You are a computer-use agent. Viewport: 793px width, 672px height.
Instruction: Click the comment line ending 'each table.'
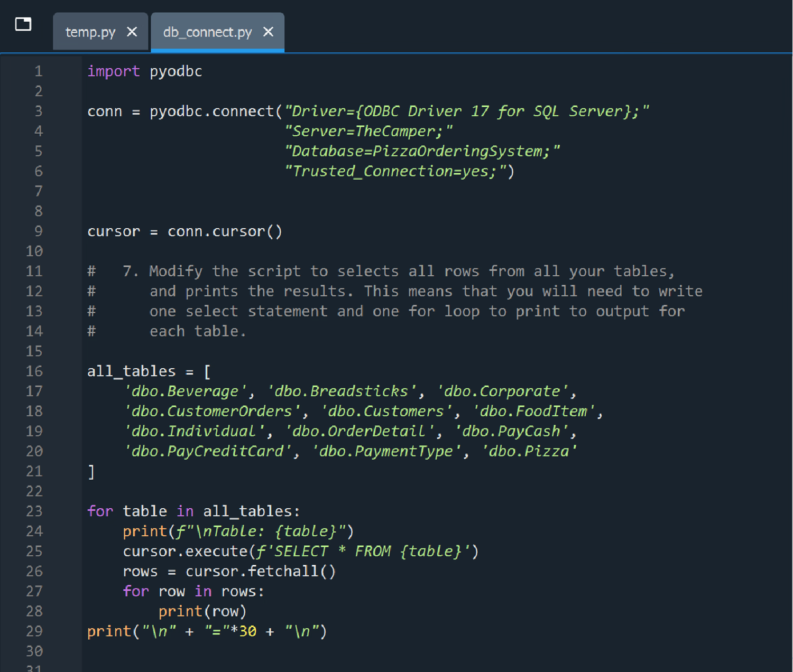[x=167, y=332]
